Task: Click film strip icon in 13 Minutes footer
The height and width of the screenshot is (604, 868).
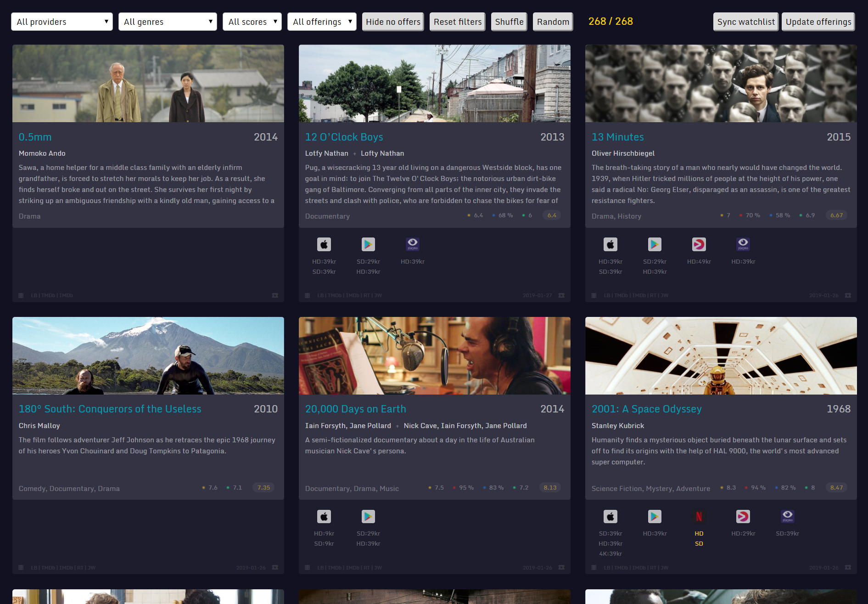Action: click(594, 295)
